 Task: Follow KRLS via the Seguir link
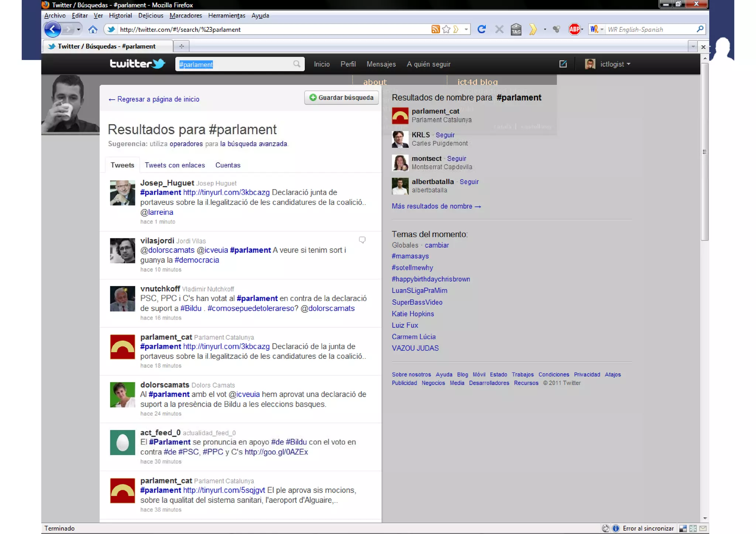pos(445,135)
